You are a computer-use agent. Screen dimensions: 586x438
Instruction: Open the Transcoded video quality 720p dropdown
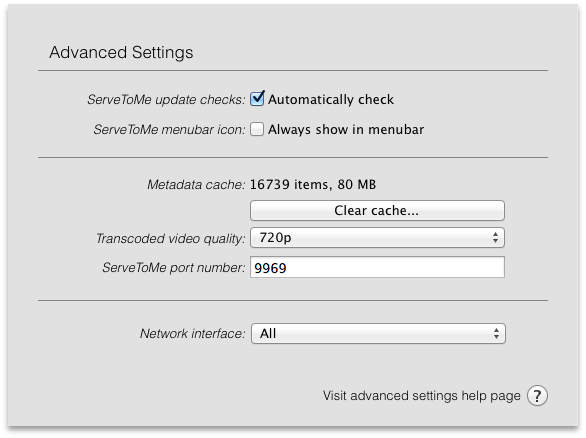pos(377,238)
